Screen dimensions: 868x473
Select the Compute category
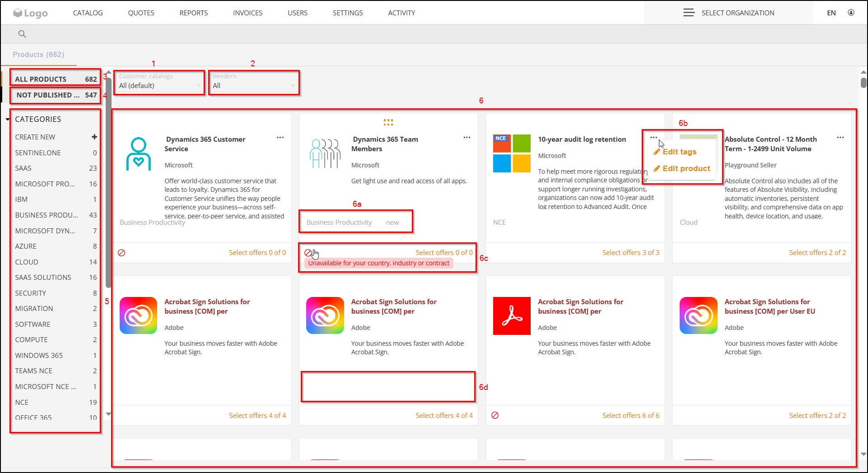[x=56, y=339]
